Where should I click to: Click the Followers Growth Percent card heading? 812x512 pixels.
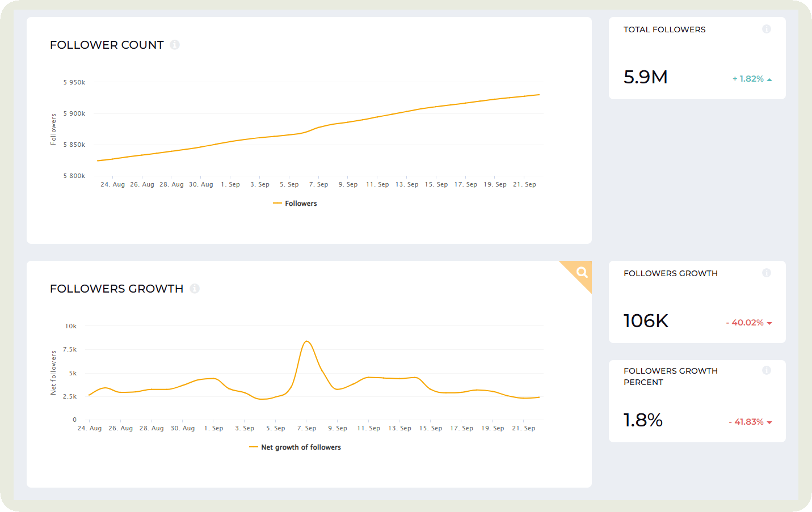point(670,376)
